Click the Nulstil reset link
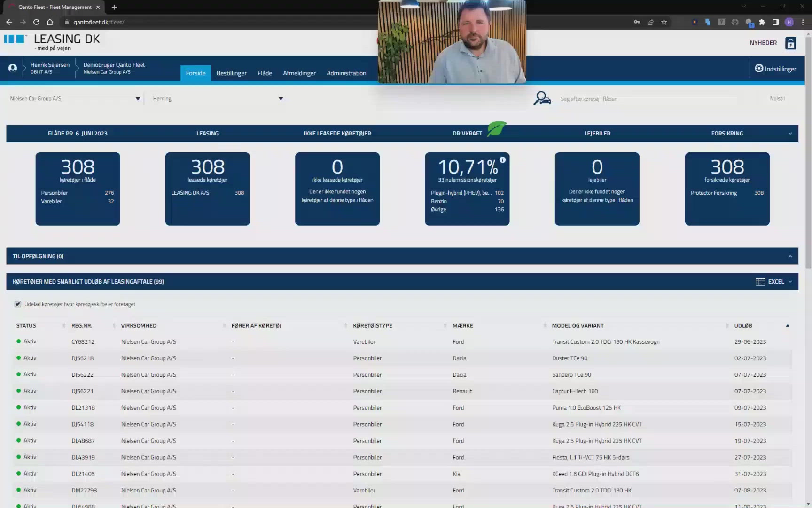Viewport: 812px width, 508px height. pyautogui.click(x=777, y=99)
